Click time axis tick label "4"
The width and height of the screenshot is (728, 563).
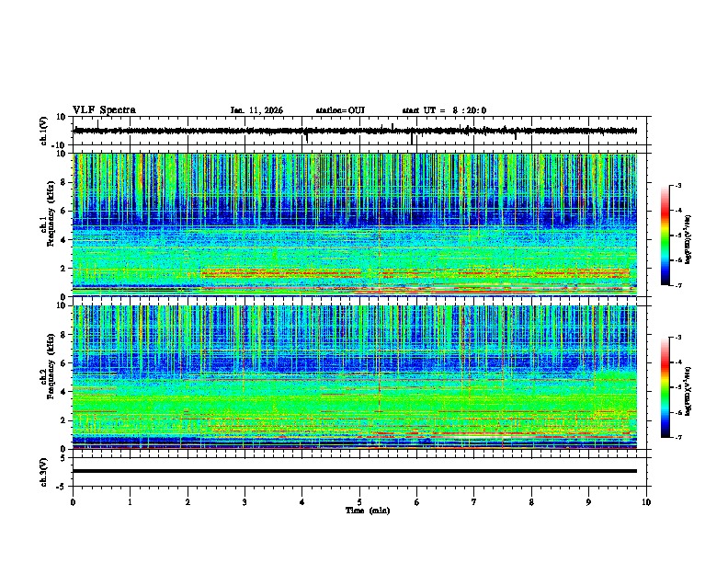click(x=302, y=502)
